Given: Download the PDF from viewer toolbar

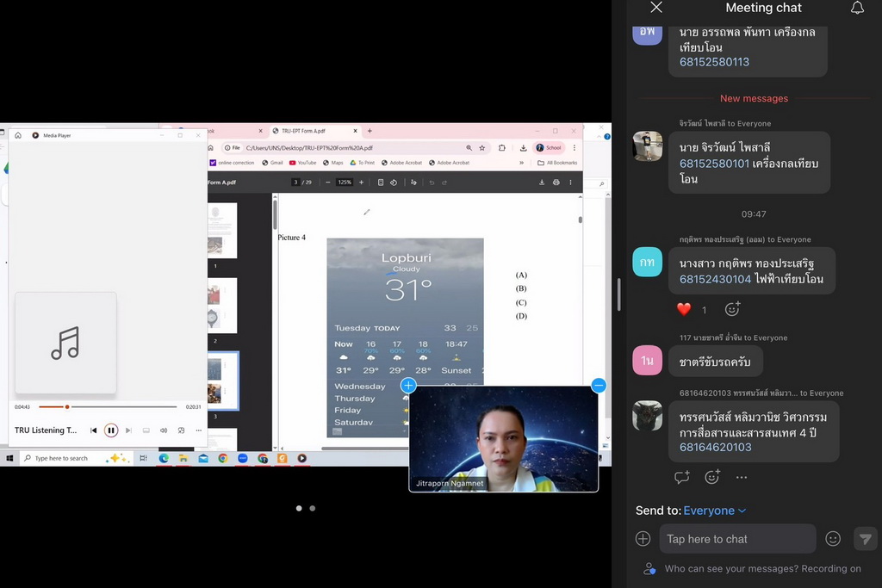Looking at the screenshot, I should coord(542,183).
